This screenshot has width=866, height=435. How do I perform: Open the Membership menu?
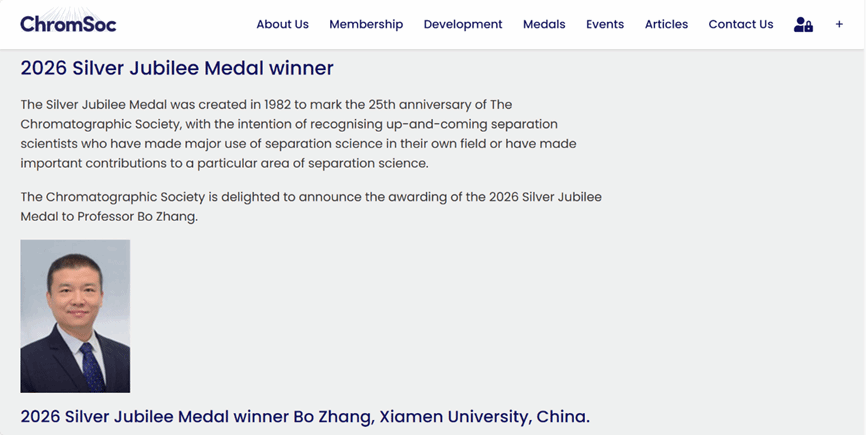pos(366,24)
